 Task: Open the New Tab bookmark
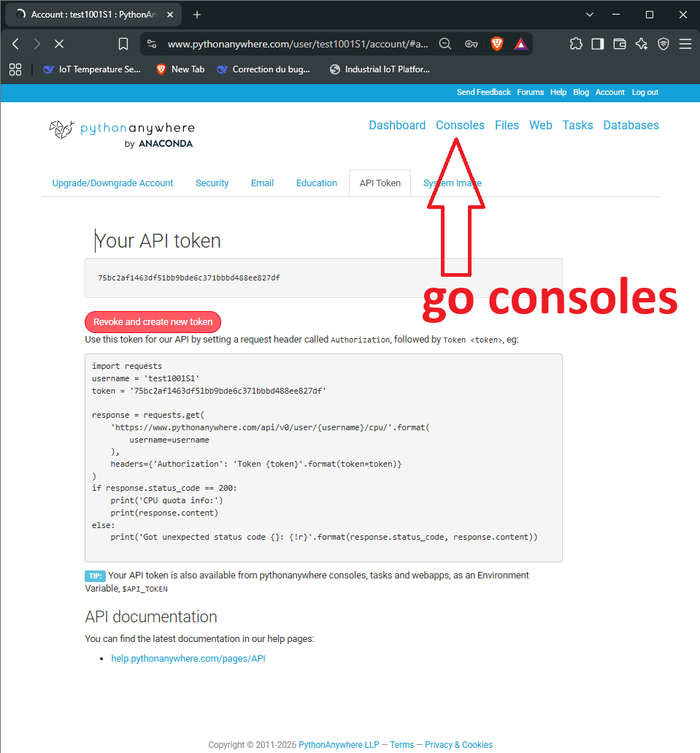tap(180, 69)
